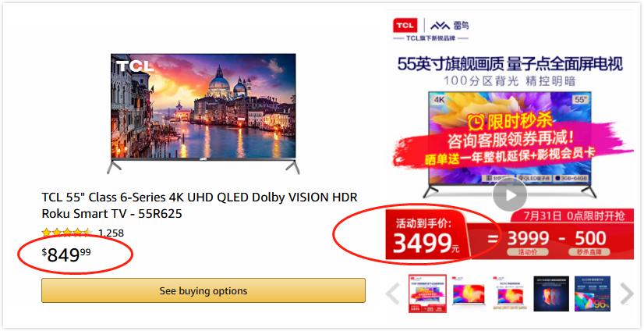The height and width of the screenshot is (331, 644).
Task: Click the 限时秒杀 alarm clock icon
Action: (x=476, y=122)
